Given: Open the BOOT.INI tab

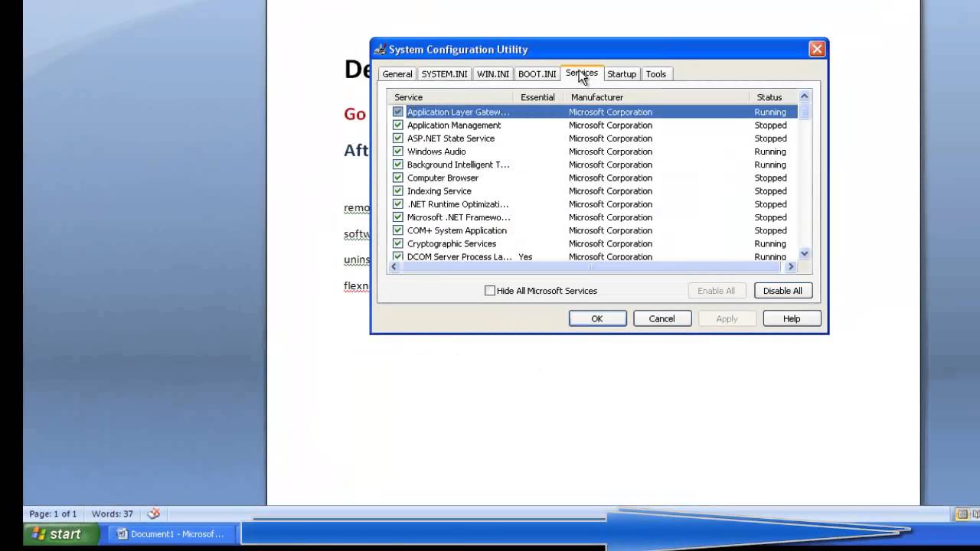Looking at the screenshot, I should [537, 74].
